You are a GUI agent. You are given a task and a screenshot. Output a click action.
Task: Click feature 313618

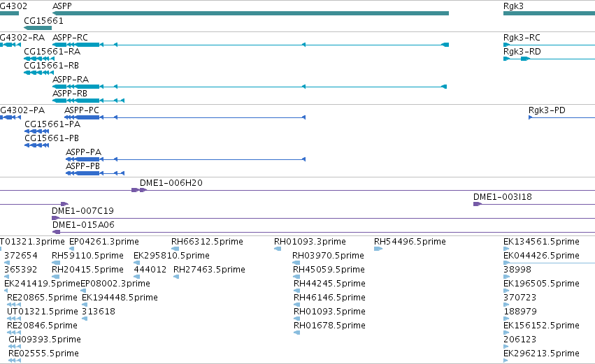pos(99,312)
